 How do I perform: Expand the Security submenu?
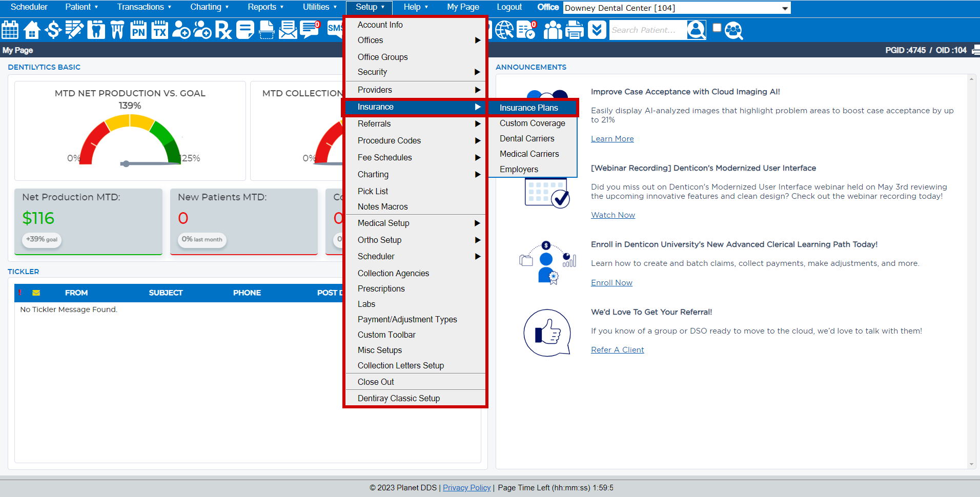coord(415,72)
